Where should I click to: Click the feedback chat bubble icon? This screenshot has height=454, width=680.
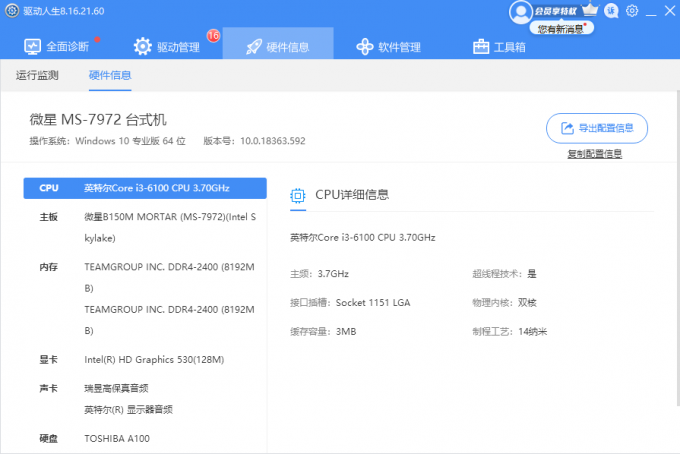coord(611,10)
